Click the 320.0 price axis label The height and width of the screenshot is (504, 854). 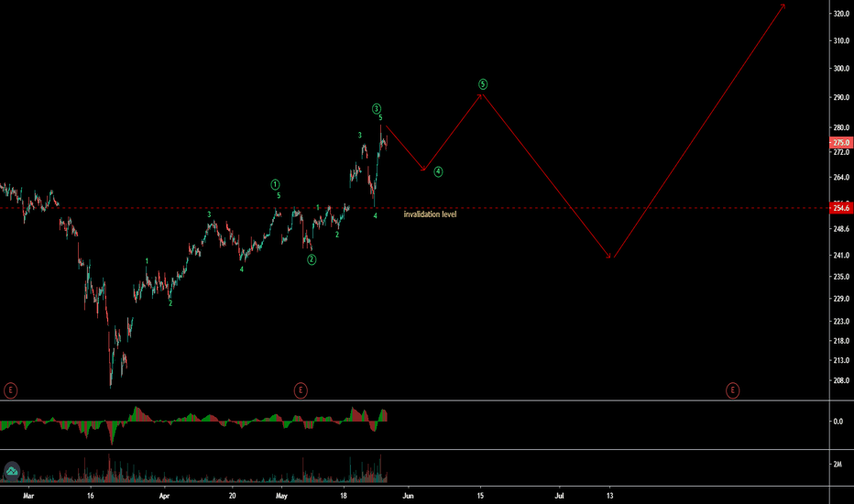[841, 14]
